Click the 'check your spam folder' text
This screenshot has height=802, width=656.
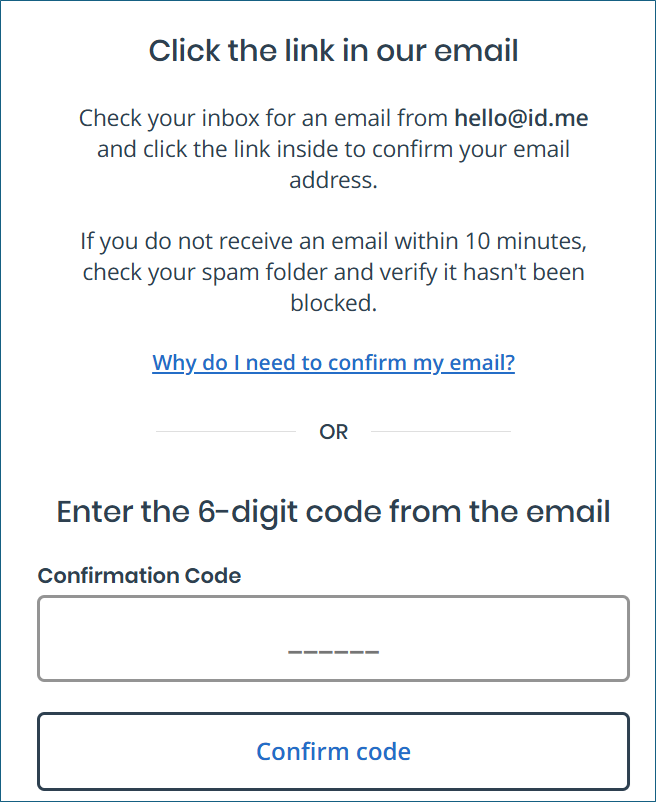point(205,272)
